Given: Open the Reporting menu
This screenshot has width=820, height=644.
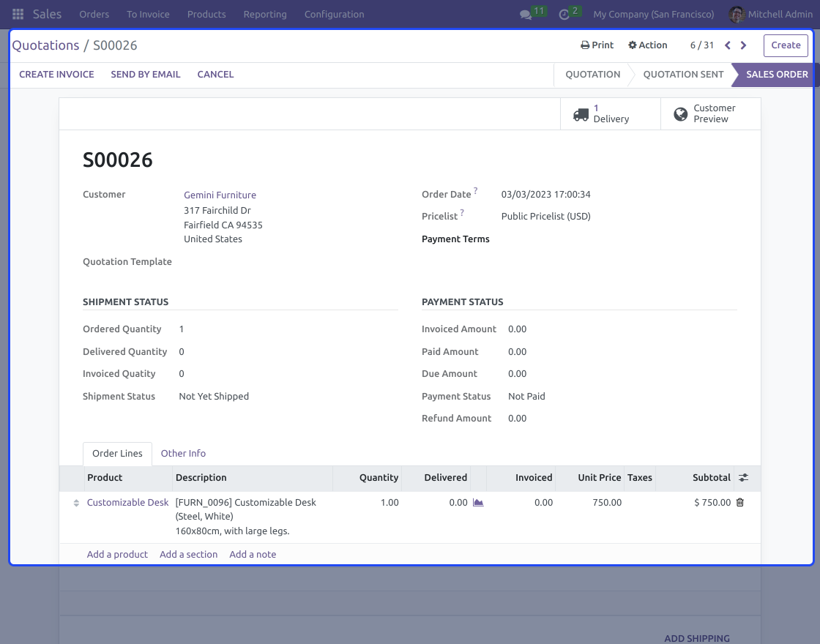Looking at the screenshot, I should 265,14.
